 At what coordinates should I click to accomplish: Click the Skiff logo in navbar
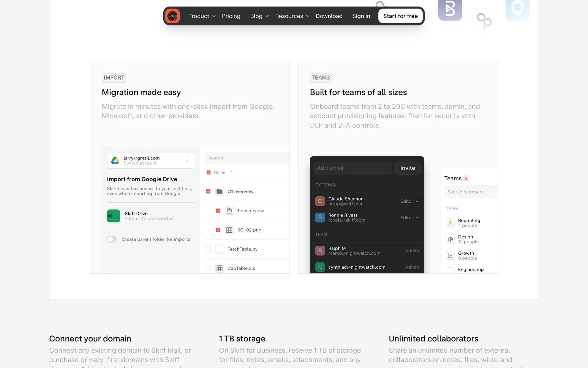pyautogui.click(x=172, y=16)
